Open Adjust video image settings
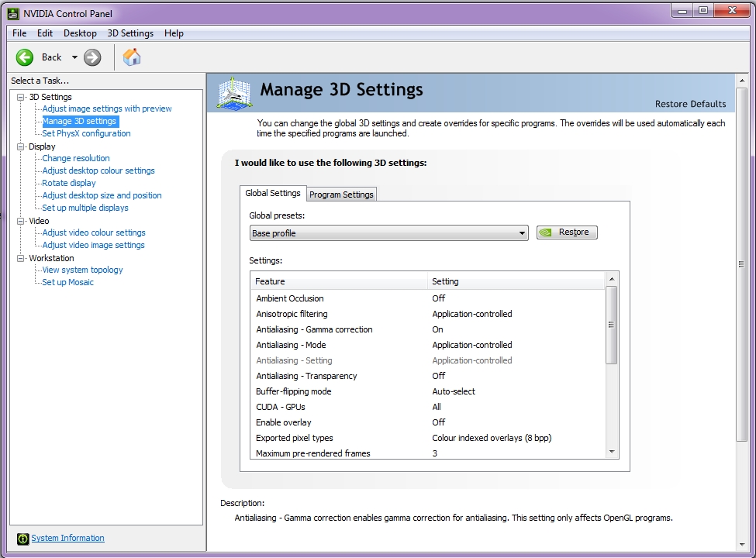 (94, 245)
